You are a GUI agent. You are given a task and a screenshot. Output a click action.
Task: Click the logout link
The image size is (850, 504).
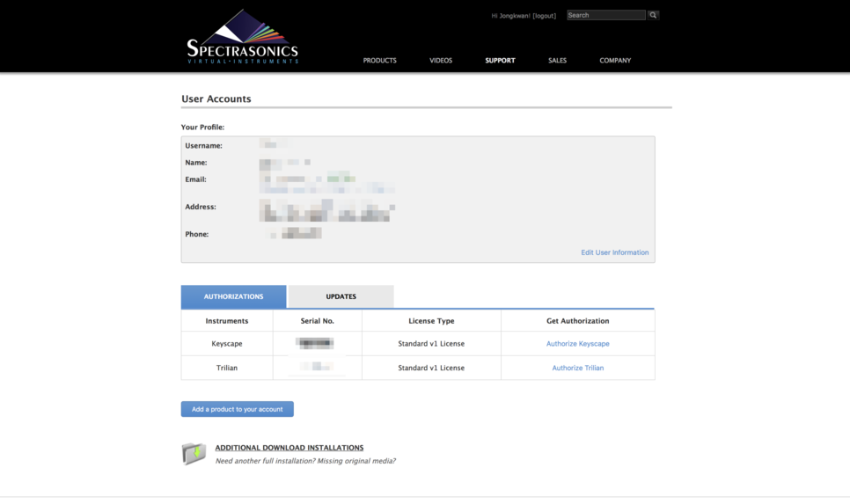point(545,16)
